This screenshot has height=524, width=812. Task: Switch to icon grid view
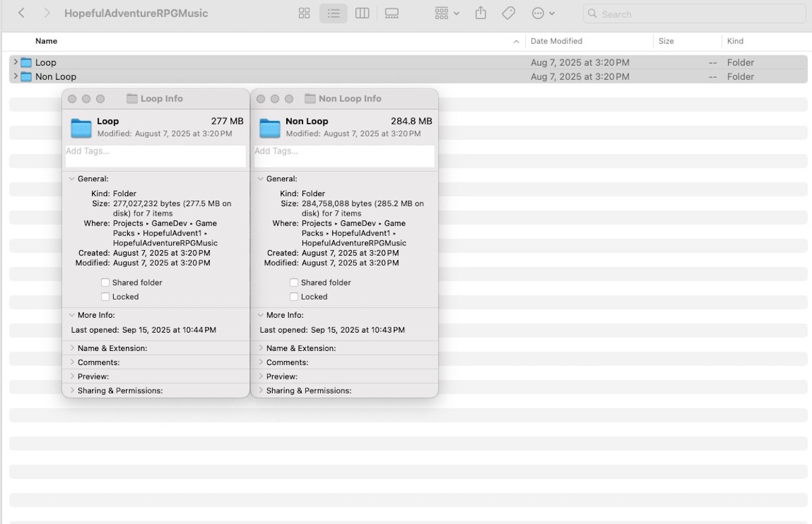coord(304,14)
